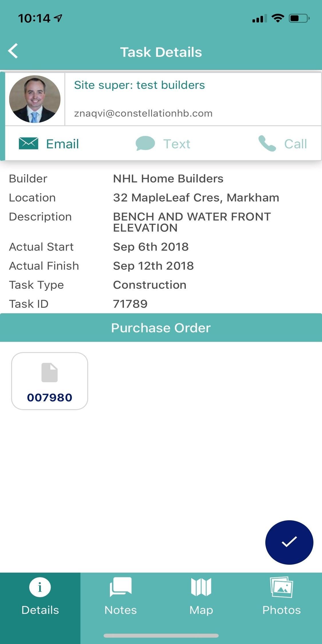Tap the Call phone icon
The width and height of the screenshot is (322, 644).
click(x=267, y=143)
